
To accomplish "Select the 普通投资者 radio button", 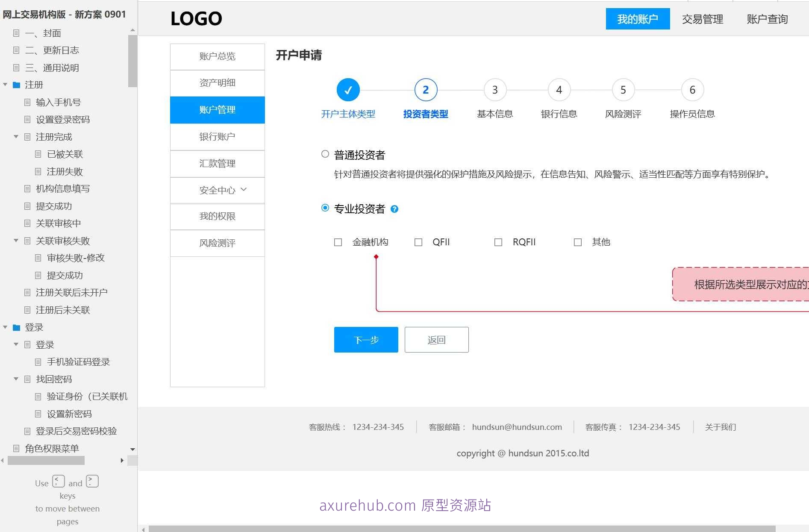I will coord(325,154).
